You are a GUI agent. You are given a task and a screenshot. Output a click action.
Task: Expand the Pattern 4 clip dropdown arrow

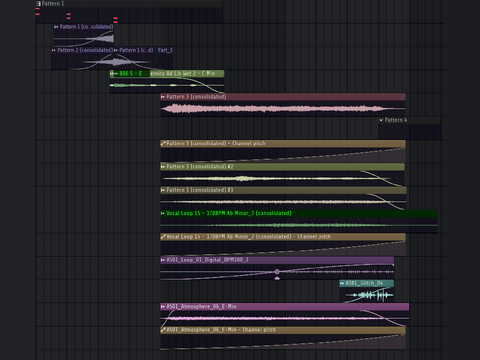[381, 120]
